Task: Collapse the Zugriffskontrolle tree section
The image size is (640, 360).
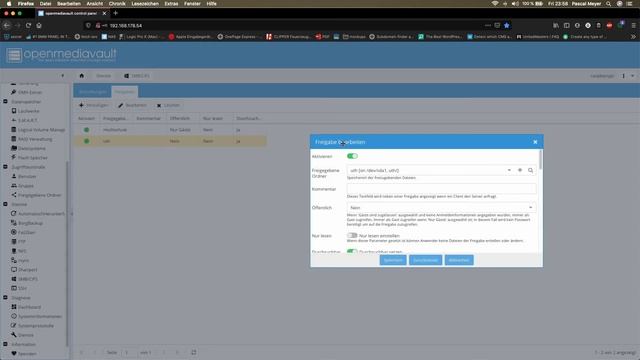Action: [5, 167]
